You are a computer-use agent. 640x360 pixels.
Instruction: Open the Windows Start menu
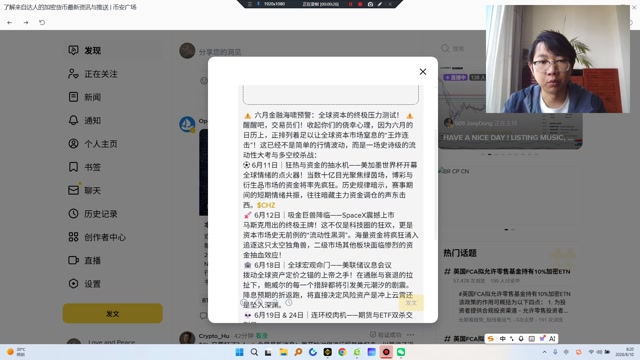(x=240, y=352)
